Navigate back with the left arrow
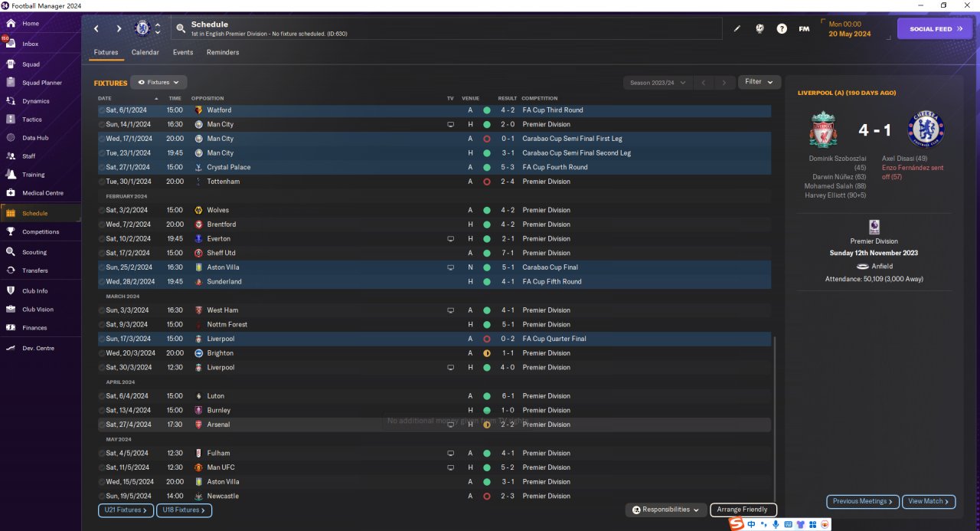This screenshot has width=980, height=531. pyautogui.click(x=96, y=29)
